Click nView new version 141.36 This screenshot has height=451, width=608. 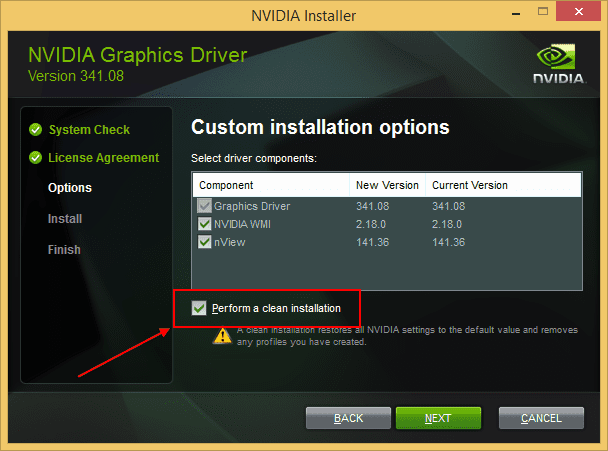click(x=373, y=242)
